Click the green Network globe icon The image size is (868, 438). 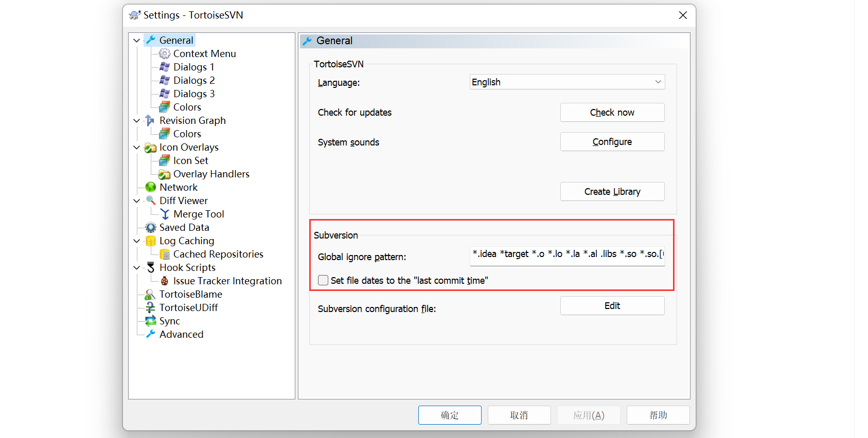[151, 187]
